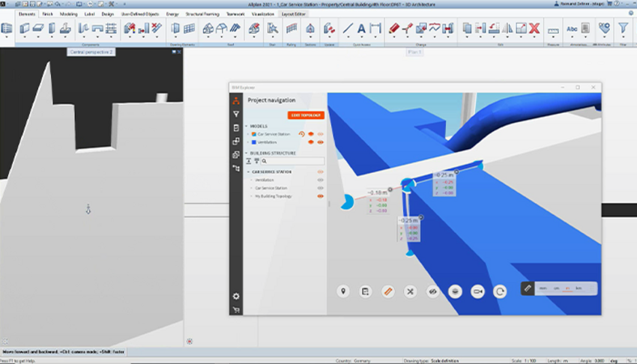The image size is (637, 364).
Task: Toggle visibility of Car Service Station model
Action: click(320, 134)
